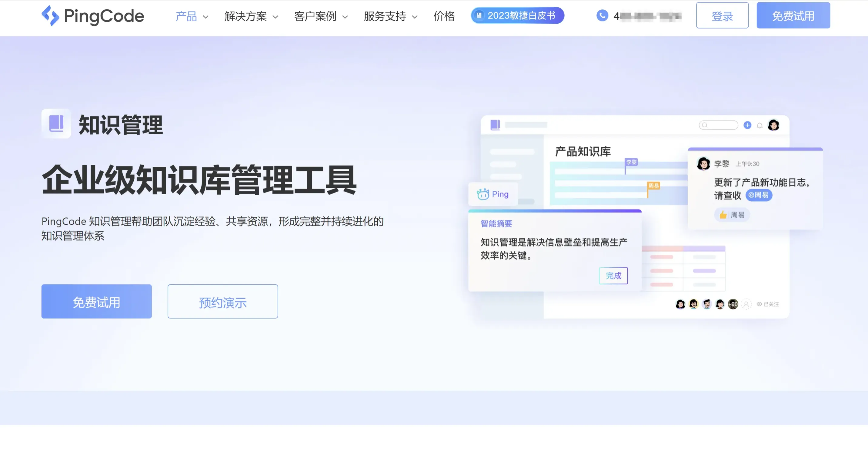Click the 智能摘要 heading
The height and width of the screenshot is (476, 868).
tap(496, 223)
